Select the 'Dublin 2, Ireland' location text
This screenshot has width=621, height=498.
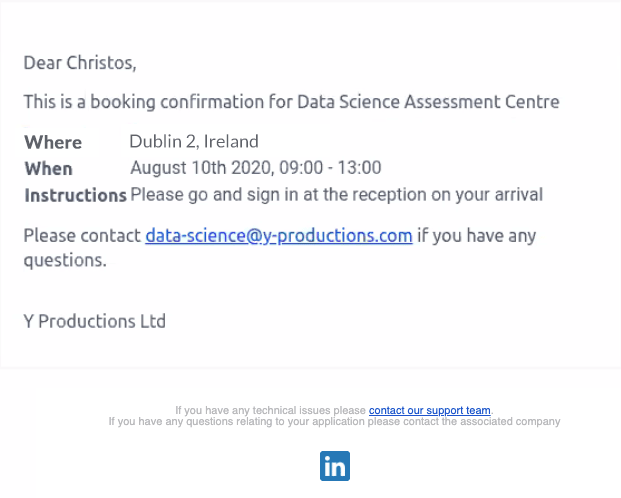[194, 142]
